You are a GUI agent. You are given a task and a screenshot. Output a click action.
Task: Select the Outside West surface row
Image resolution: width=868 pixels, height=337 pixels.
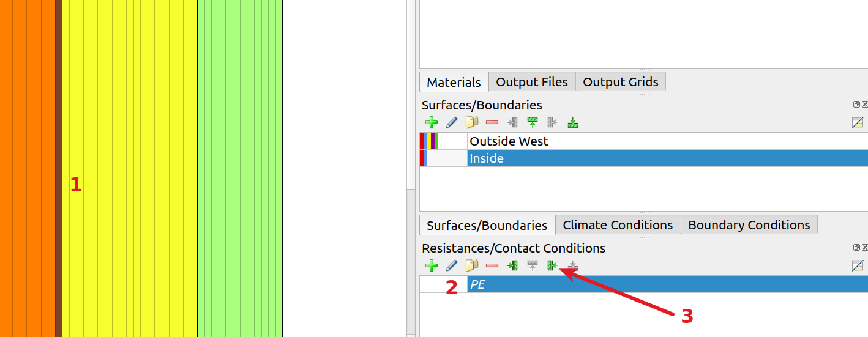click(644, 141)
